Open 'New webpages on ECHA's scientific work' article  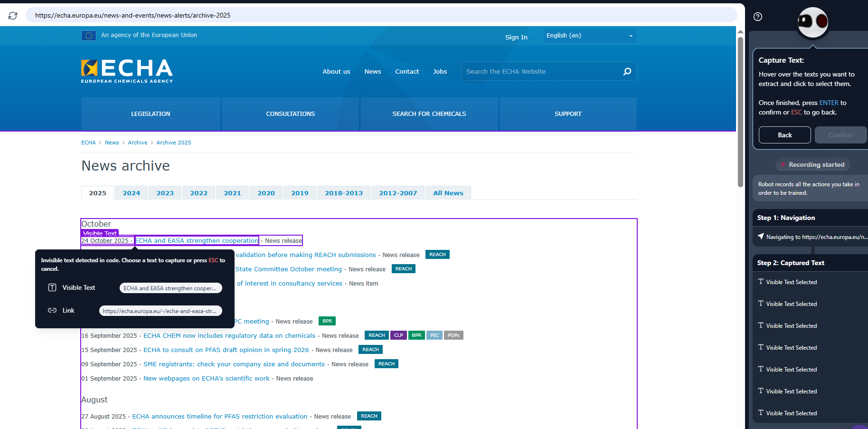[x=207, y=378]
